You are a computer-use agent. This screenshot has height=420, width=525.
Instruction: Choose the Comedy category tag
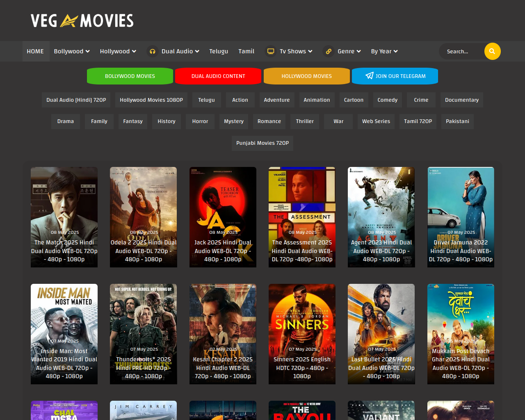388,100
